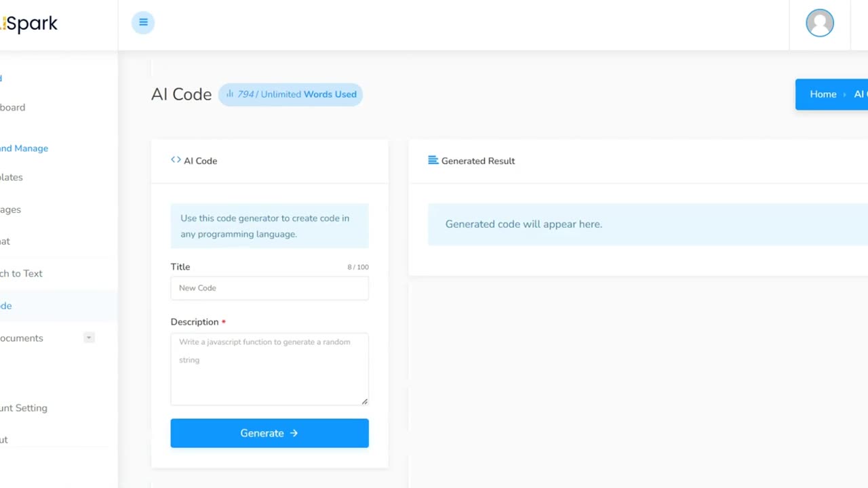868x488 pixels.
Task: Click the 'Description' field label
Action: 195,322
